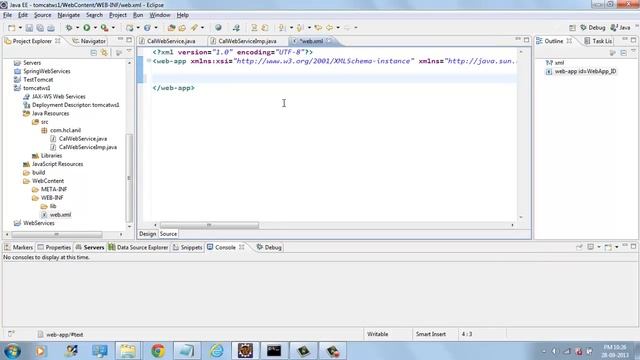640x360 pixels.
Task: Open the Window menu
Action: point(160,15)
